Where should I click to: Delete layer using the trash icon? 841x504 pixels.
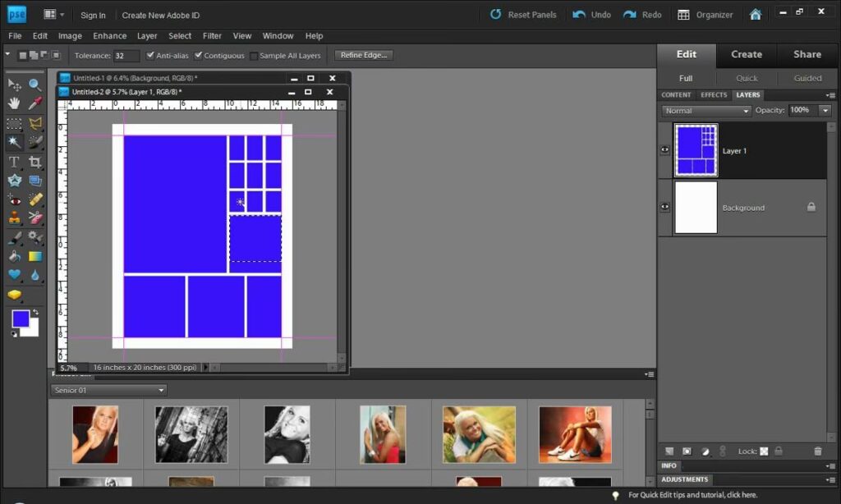coord(817,451)
